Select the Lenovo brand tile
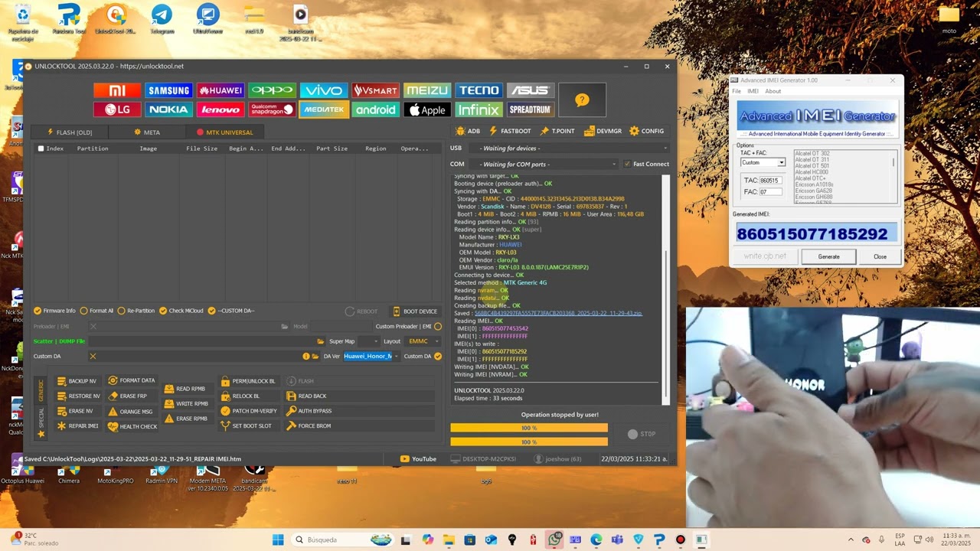This screenshot has height=551, width=980. tap(220, 109)
